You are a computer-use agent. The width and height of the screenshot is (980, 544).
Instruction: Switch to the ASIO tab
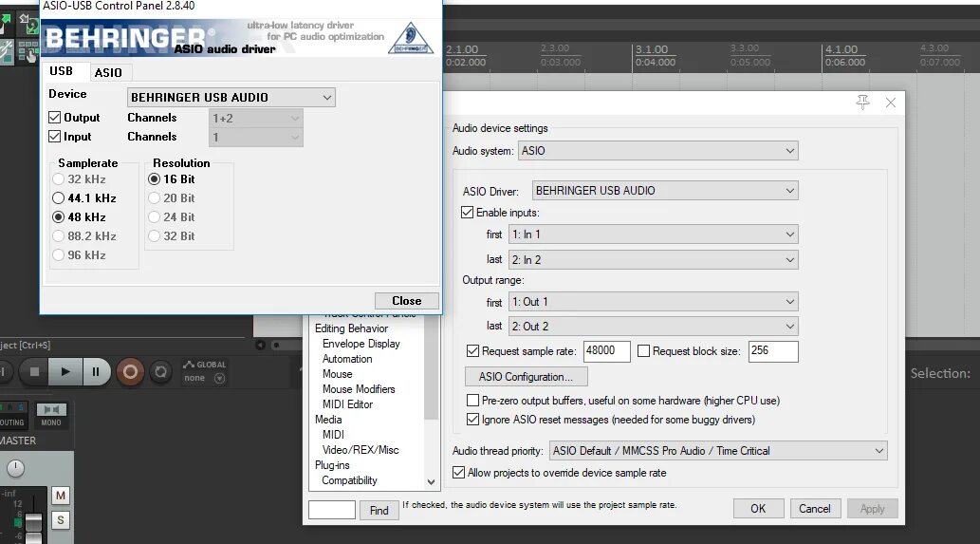[x=108, y=72]
